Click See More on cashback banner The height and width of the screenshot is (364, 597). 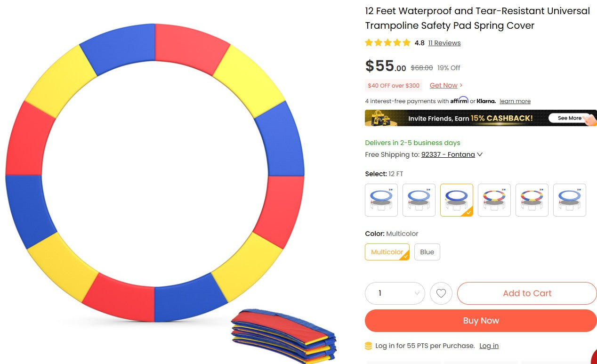pyautogui.click(x=570, y=118)
